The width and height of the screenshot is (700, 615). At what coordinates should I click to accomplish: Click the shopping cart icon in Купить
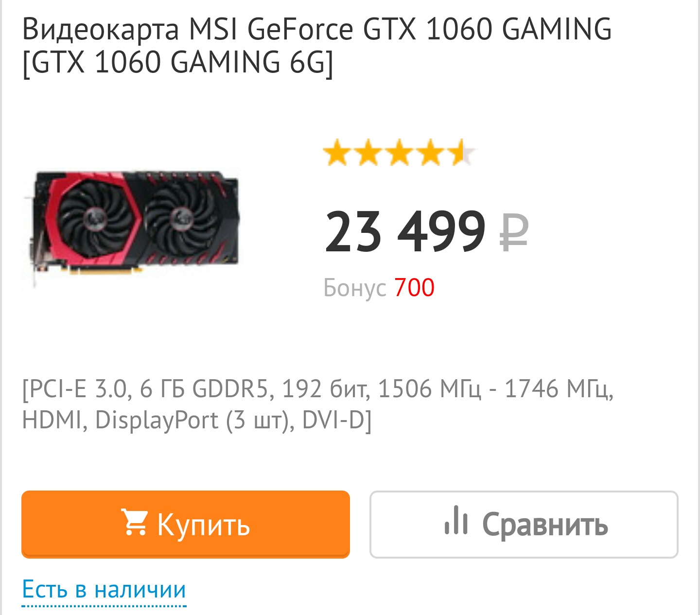coord(134,523)
